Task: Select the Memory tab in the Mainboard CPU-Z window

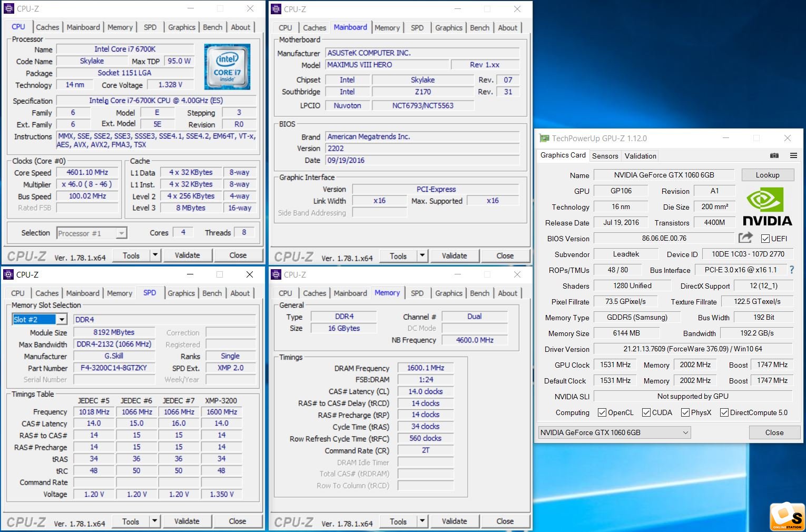Action: tap(387, 27)
